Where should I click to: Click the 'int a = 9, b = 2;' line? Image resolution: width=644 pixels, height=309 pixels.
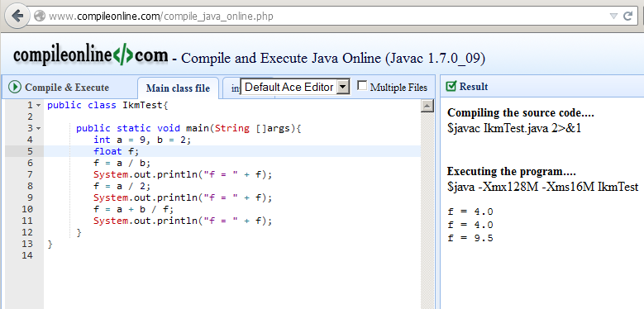pyautogui.click(x=142, y=140)
